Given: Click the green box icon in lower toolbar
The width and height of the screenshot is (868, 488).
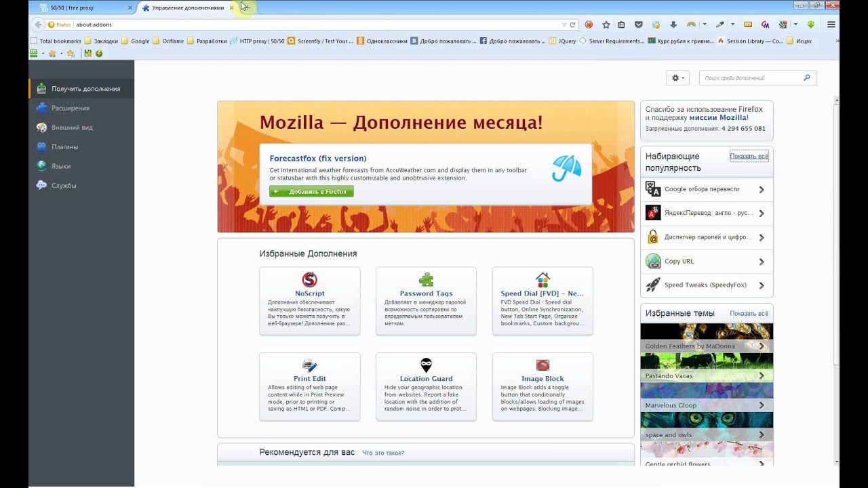Looking at the screenshot, I should click(x=33, y=53).
